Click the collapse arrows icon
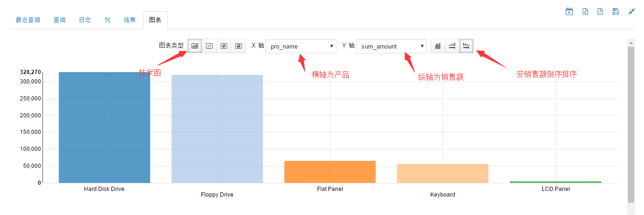This screenshot has width=644, height=215. pyautogui.click(x=632, y=11)
